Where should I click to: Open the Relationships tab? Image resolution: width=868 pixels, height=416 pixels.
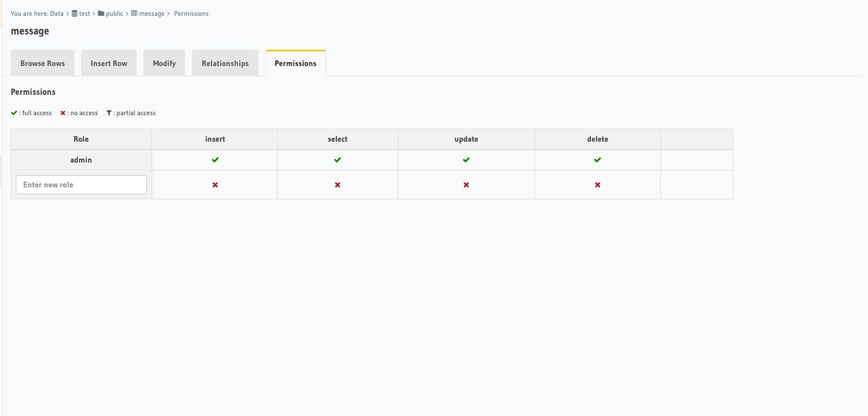coord(225,63)
